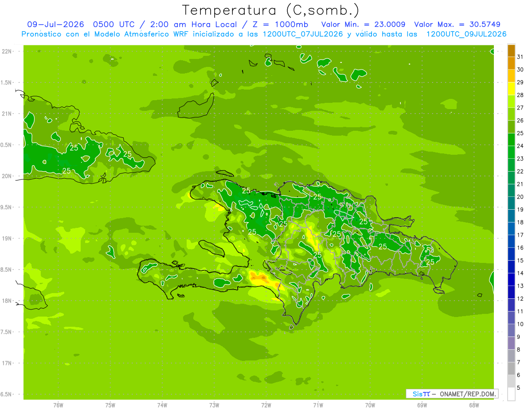Select the '69W' longitude axis label
Image resolution: width=532 pixels, height=411 pixels.
422,405
